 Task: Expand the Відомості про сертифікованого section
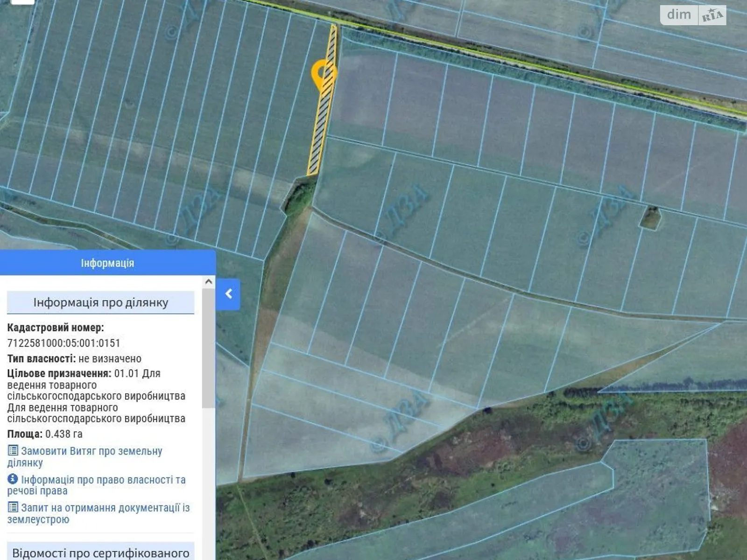coord(100,553)
